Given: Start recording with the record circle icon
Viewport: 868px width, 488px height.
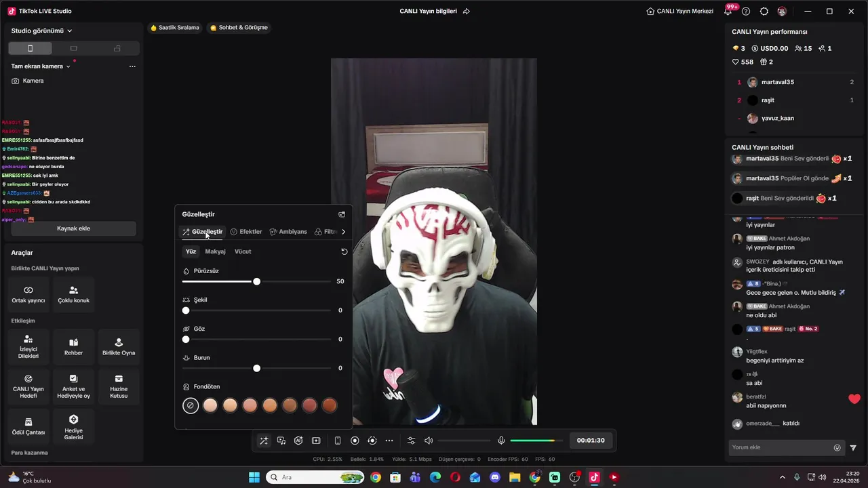Looking at the screenshot, I should [355, 441].
